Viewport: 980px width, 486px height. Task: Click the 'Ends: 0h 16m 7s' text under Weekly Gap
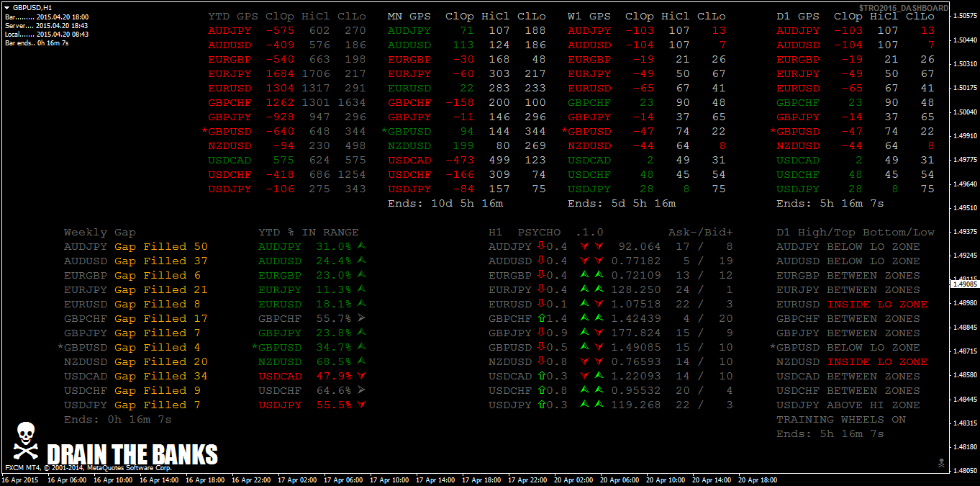point(118,419)
